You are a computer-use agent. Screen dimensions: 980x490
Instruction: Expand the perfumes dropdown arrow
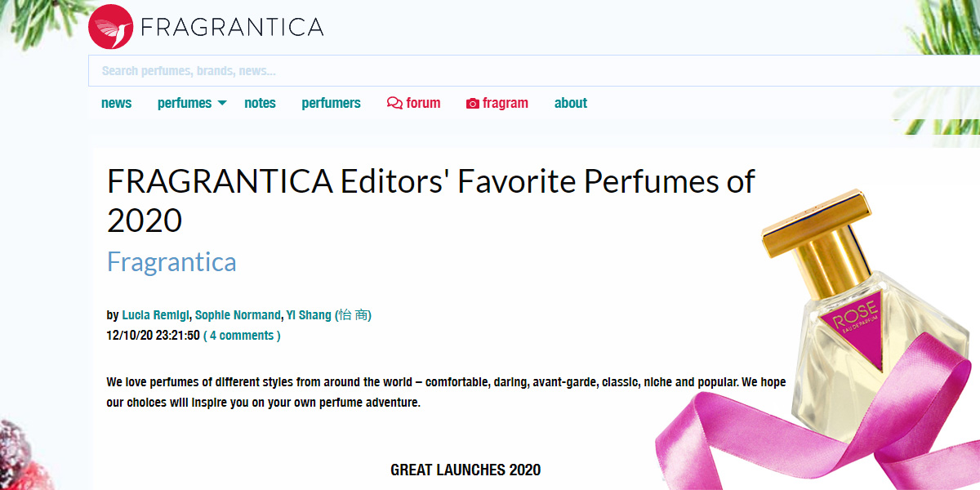pos(222,103)
